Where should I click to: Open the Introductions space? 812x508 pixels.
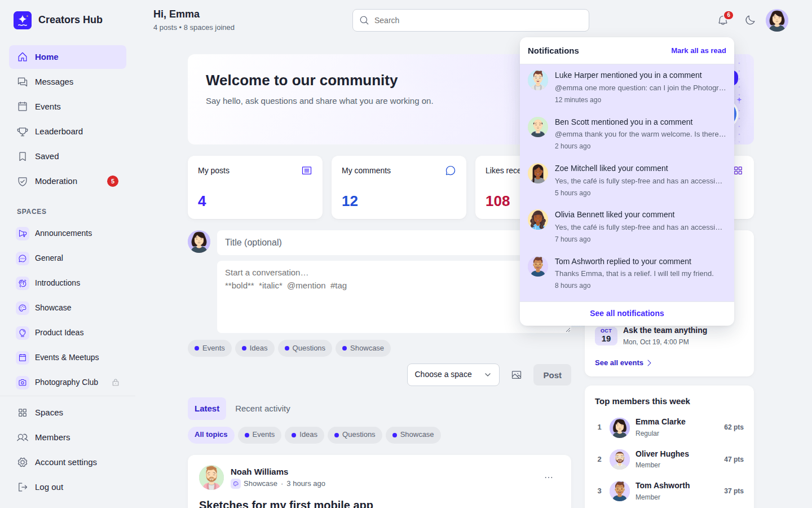click(x=68, y=283)
